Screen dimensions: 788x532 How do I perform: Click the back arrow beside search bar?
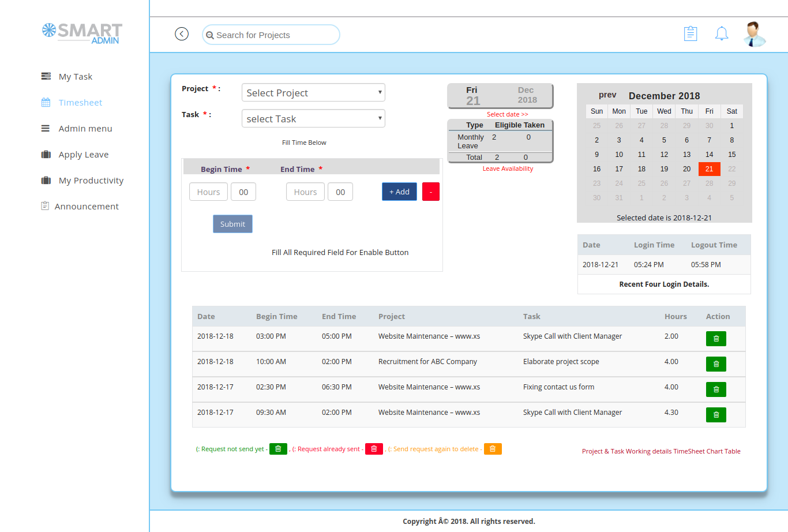182,33
